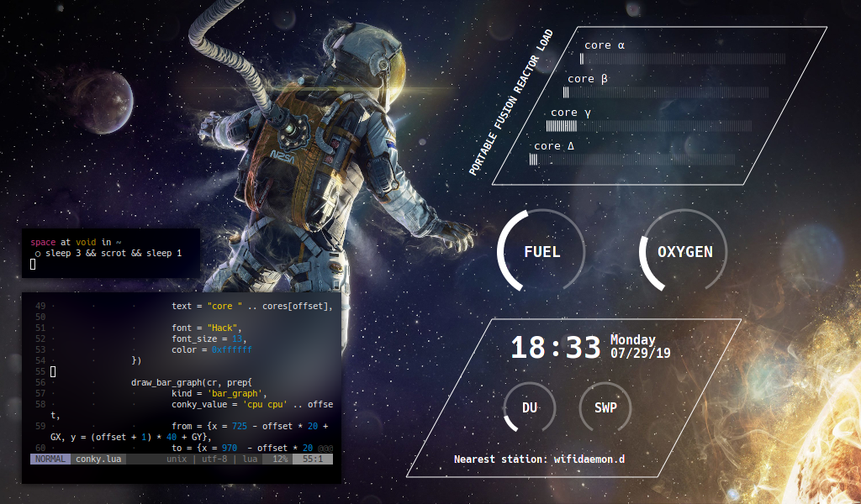Click the "core " string on line 49
Screen dimensions: 861x504
point(224,306)
